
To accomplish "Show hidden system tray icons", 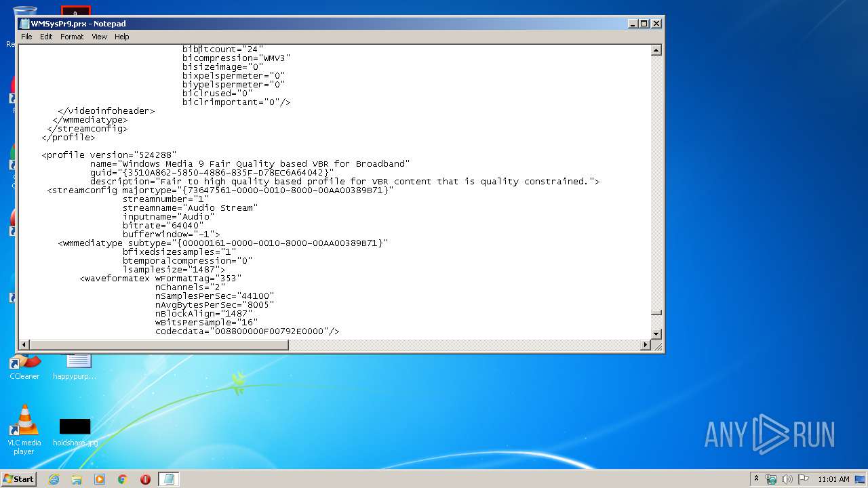I will coord(756,479).
